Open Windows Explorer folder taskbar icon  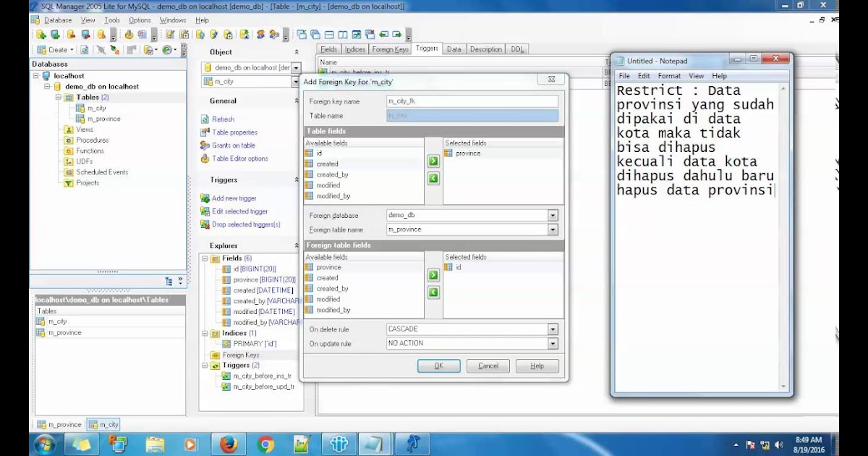click(155, 444)
